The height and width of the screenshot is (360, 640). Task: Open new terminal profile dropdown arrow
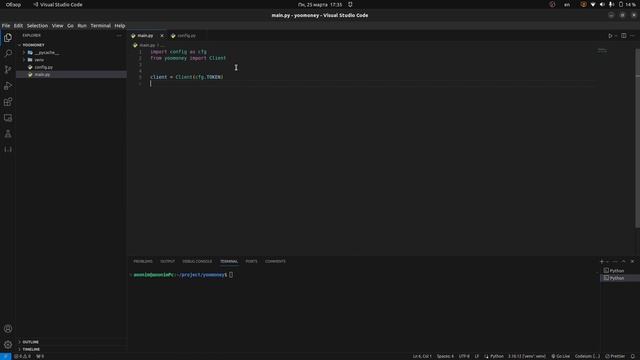click(608, 261)
